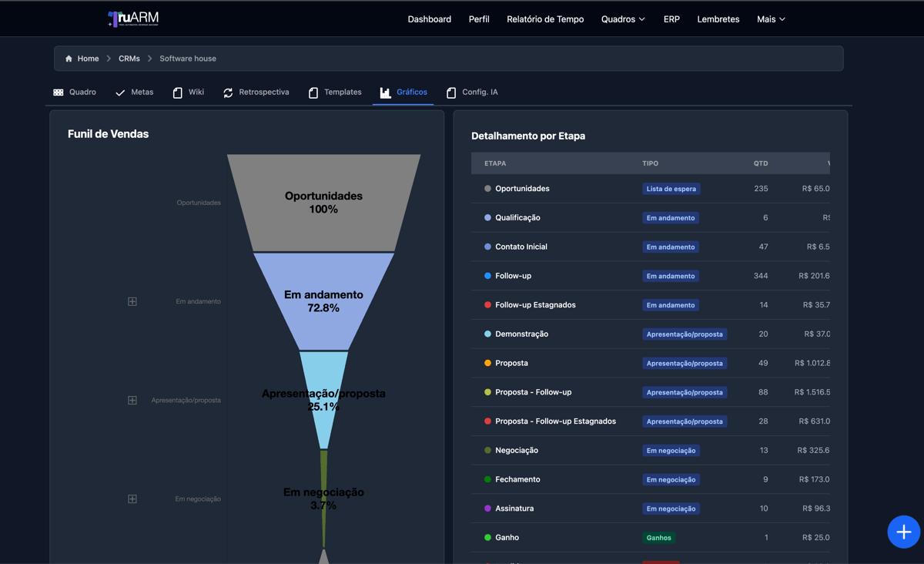Open the Quadros dropdown menu
Screen dimensions: 924x564
point(623,19)
